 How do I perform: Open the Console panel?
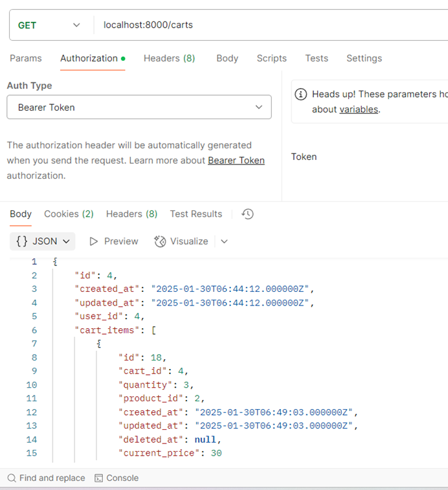(x=117, y=478)
